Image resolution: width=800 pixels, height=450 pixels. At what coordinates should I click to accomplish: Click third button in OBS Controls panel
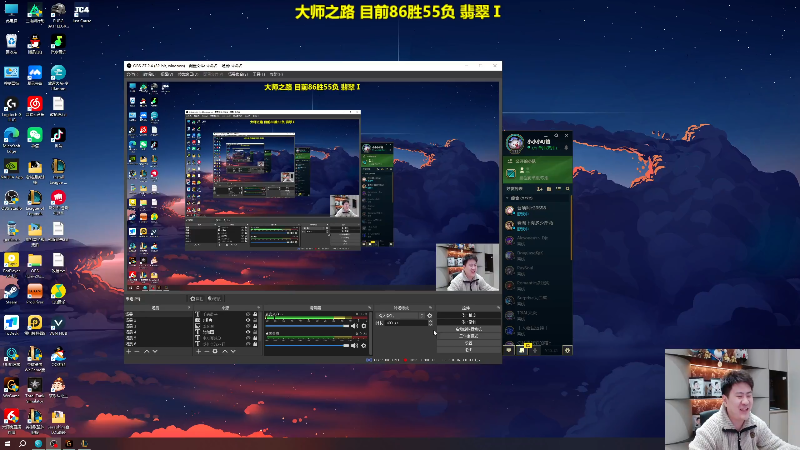[469, 329]
